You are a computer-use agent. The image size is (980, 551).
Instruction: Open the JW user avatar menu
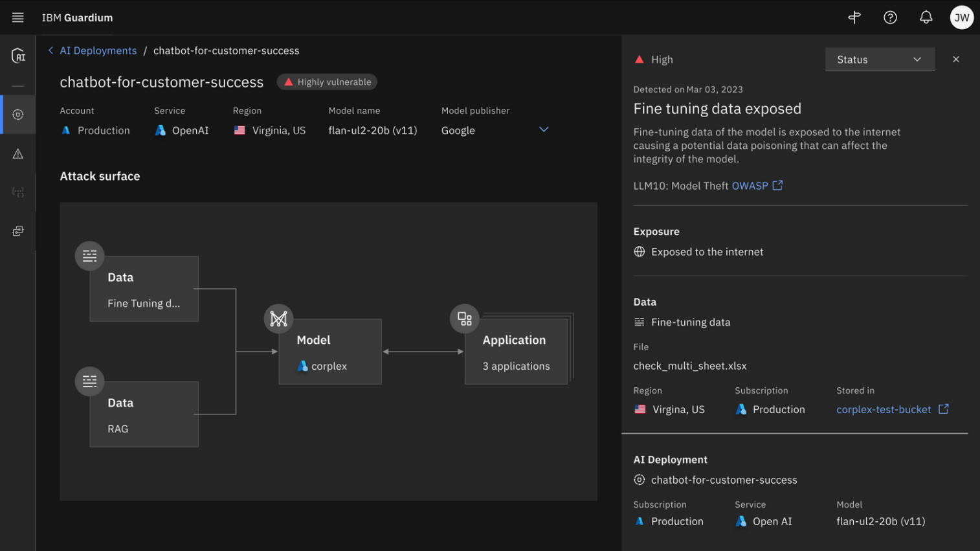pyautogui.click(x=961, y=17)
